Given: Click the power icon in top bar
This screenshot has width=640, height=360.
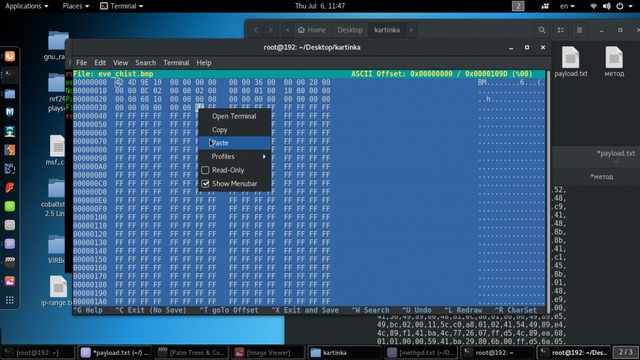Looking at the screenshot, I should (620, 6).
